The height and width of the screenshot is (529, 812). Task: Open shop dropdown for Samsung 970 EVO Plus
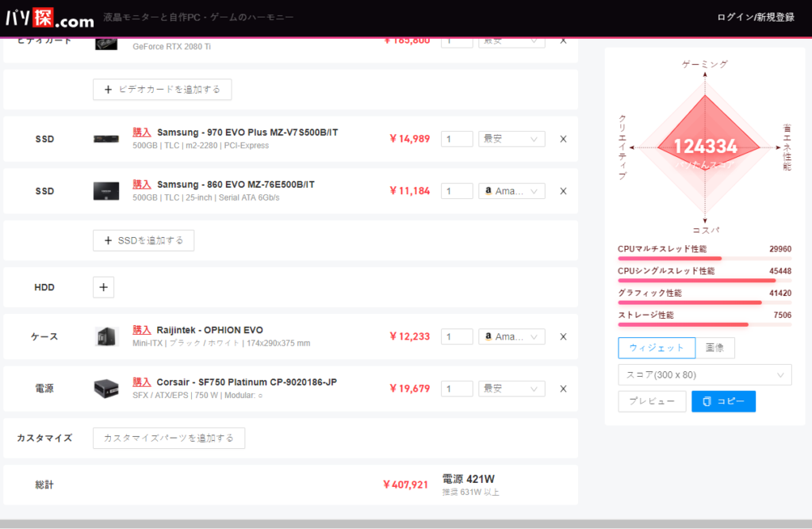511,139
